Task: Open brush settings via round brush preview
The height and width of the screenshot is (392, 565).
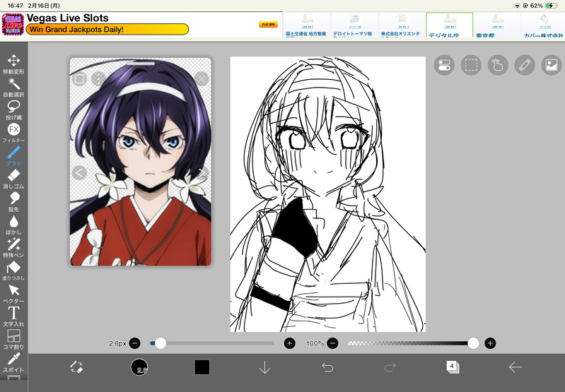Action: (x=139, y=367)
